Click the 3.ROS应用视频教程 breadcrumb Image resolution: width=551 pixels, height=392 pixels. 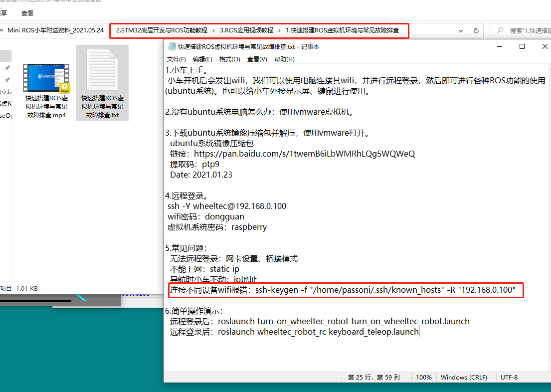[x=247, y=30]
